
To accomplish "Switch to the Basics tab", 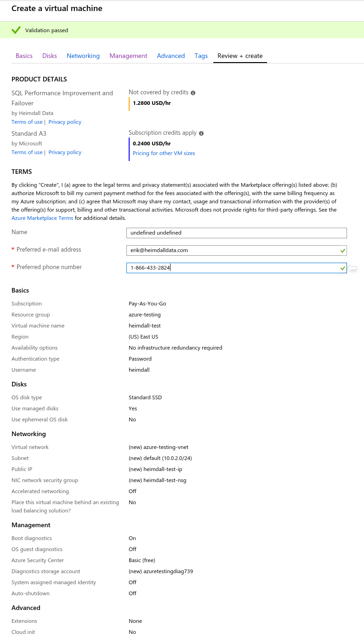I will click(x=24, y=56).
